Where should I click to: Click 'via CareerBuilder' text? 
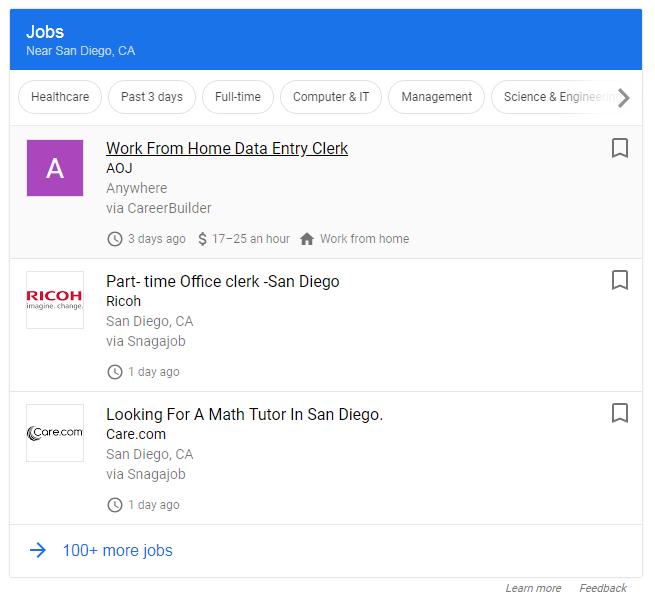[159, 208]
